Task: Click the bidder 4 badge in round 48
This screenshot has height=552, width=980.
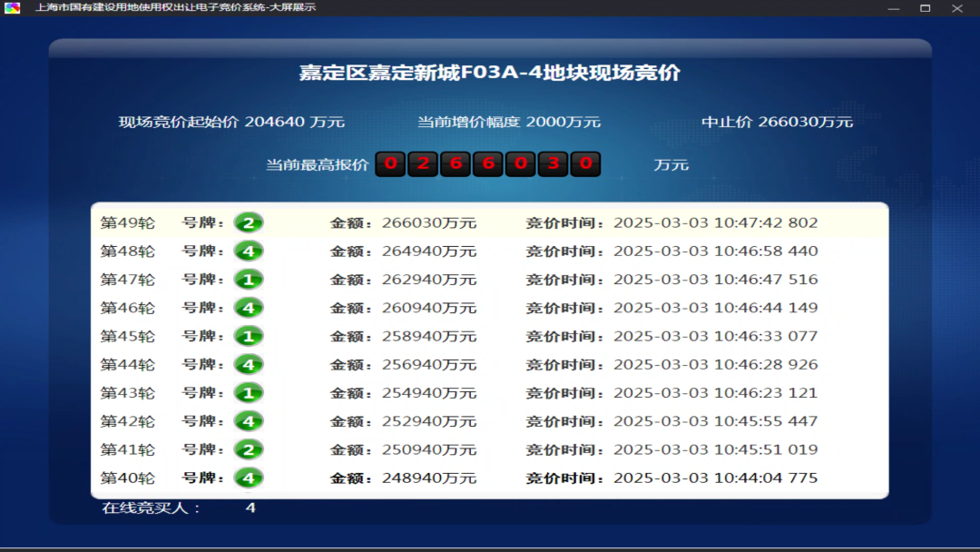Action: (x=248, y=251)
